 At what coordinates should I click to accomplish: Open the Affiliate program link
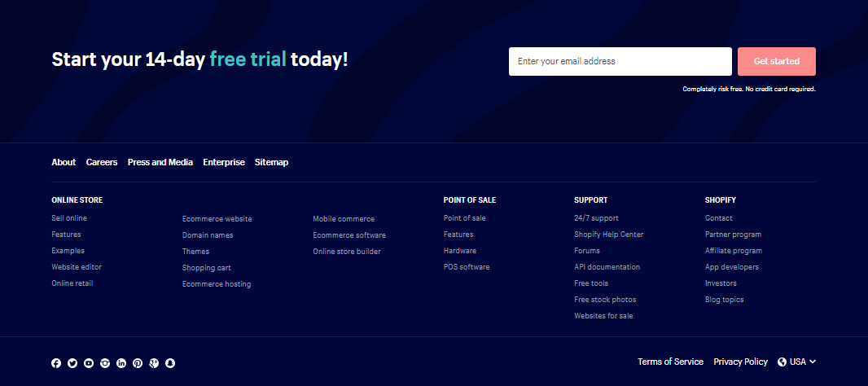734,251
